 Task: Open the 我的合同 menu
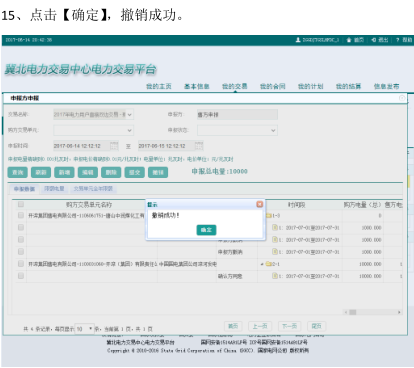point(273,86)
